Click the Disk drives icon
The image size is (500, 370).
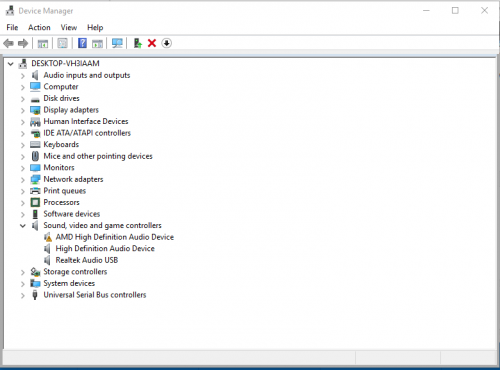tap(35, 99)
